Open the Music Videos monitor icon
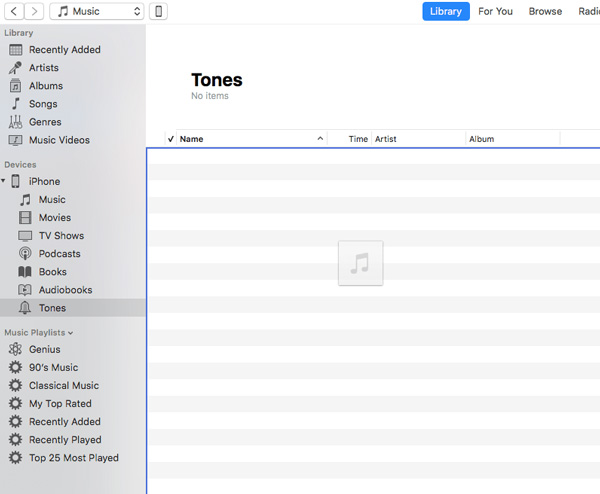 pos(15,140)
